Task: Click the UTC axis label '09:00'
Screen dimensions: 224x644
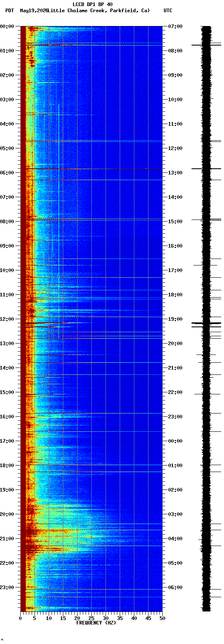Action: 175,75
